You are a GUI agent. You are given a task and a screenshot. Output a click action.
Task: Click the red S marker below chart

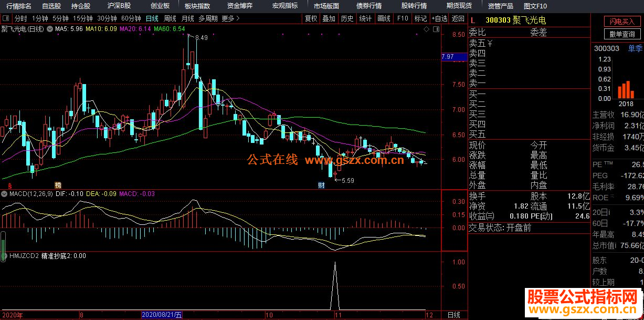[9, 185]
